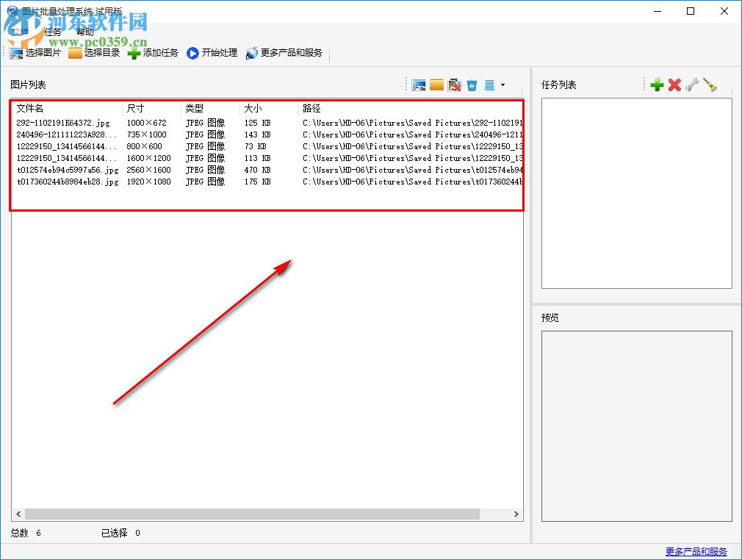Click the 更多产品和服务 link at the bottom
This screenshot has width=742, height=560.
pos(696,551)
